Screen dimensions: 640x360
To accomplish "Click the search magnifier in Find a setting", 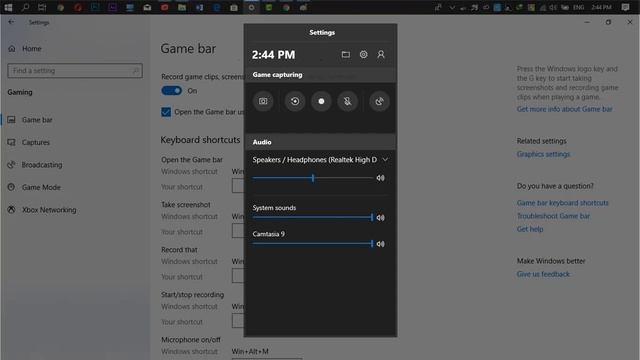I will 136,71.
